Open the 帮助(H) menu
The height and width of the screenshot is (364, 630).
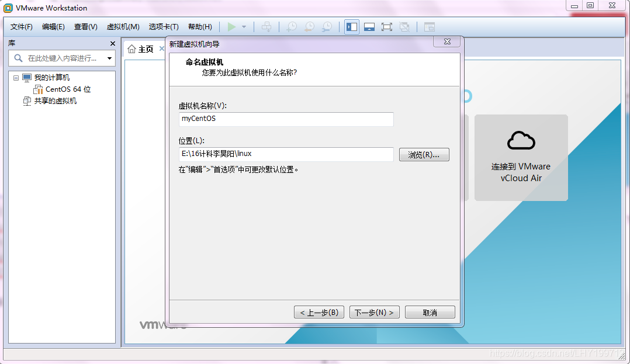tap(200, 26)
